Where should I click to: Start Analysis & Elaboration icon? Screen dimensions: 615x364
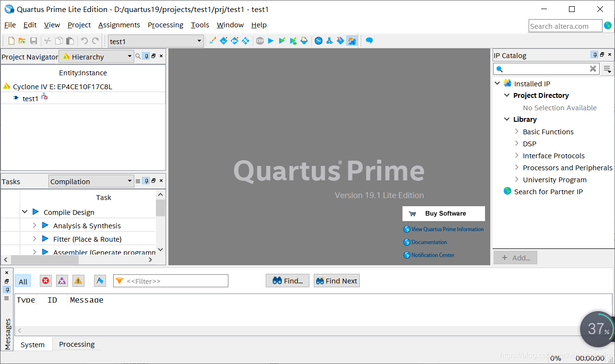282,41
